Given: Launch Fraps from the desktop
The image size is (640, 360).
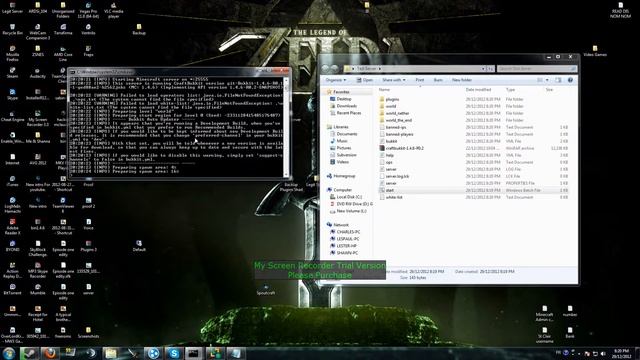Looking at the screenshot, I should (x=88, y=51).
